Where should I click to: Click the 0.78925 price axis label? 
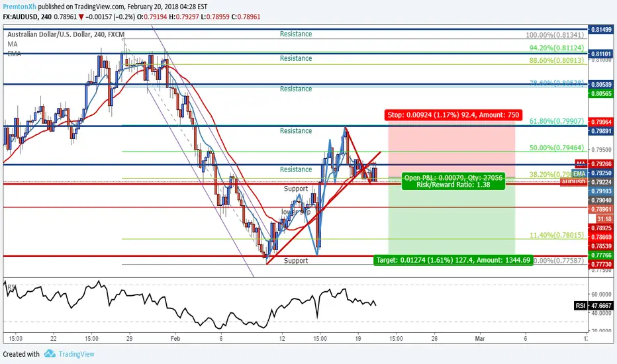click(601, 228)
